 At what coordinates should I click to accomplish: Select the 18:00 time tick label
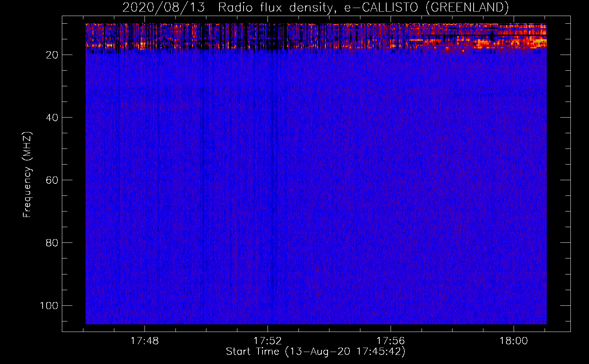click(x=514, y=341)
